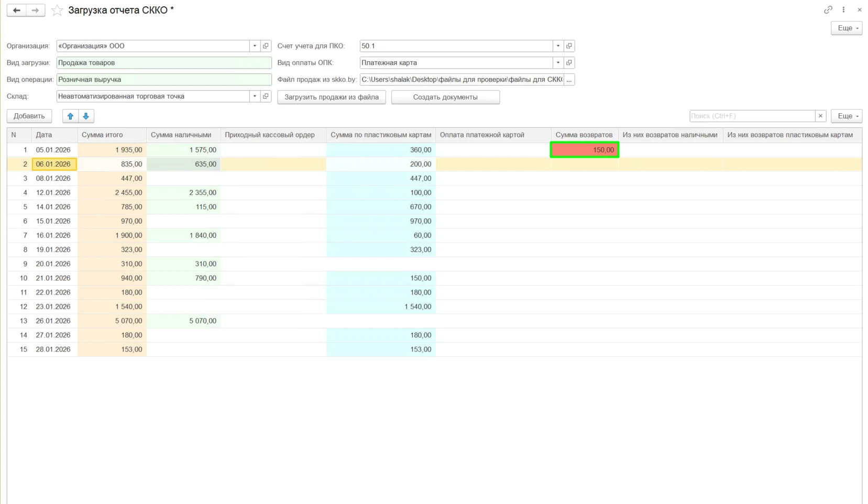Select the 5 070,00 cash sum cell

click(x=183, y=321)
